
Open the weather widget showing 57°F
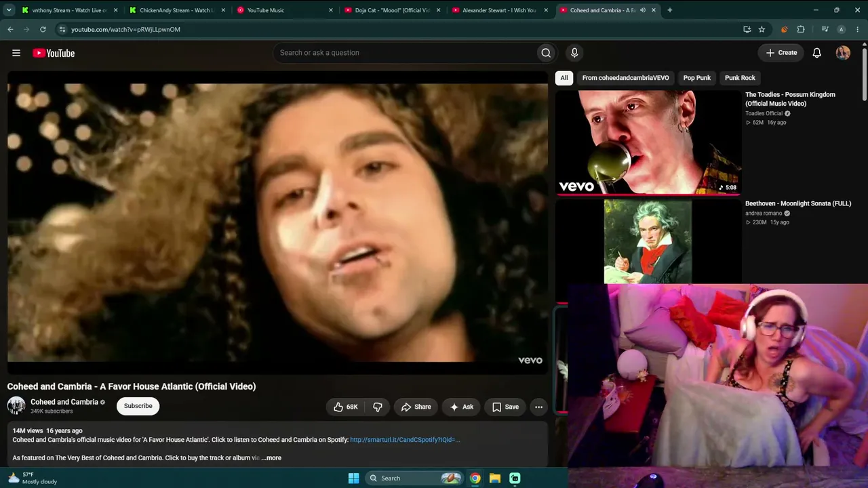(33, 478)
